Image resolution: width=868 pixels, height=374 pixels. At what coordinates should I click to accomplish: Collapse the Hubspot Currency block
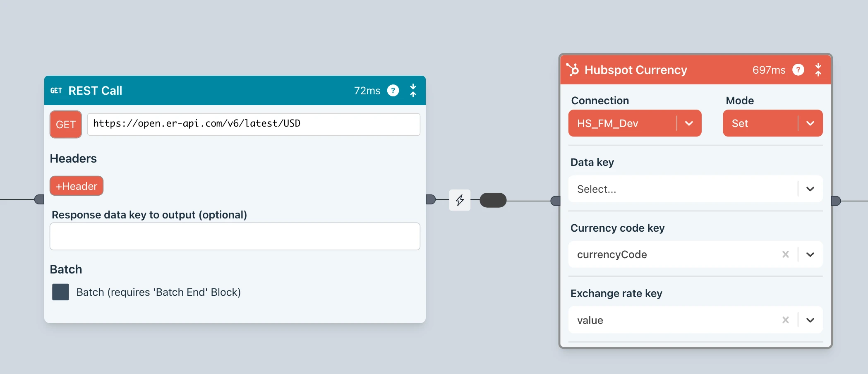[x=818, y=70]
